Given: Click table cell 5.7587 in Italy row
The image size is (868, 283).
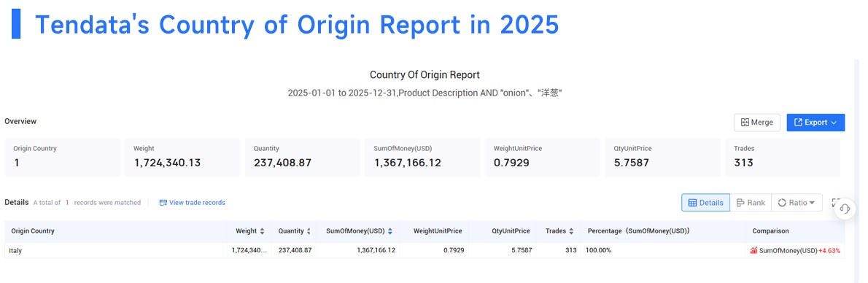Looking at the screenshot, I should (x=522, y=250).
